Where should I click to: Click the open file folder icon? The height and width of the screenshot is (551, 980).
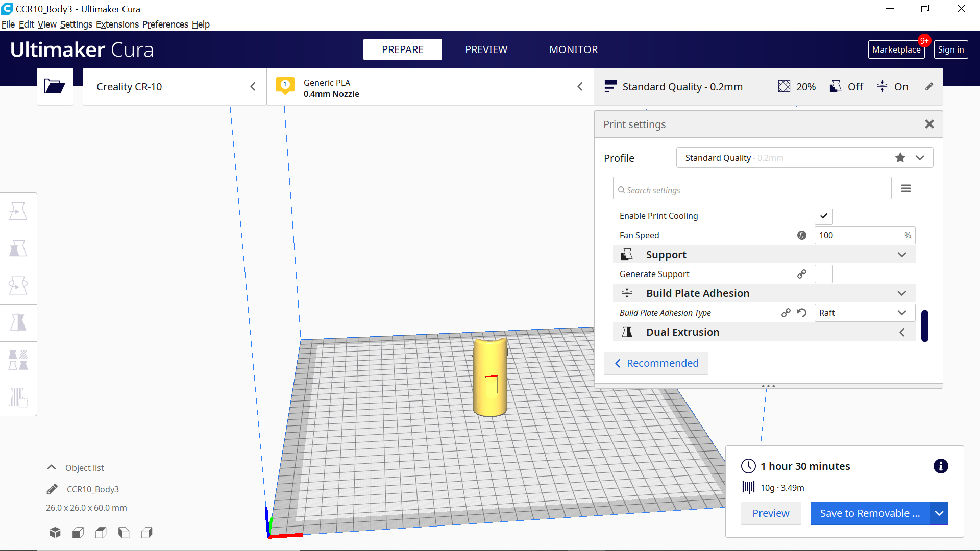(x=55, y=86)
